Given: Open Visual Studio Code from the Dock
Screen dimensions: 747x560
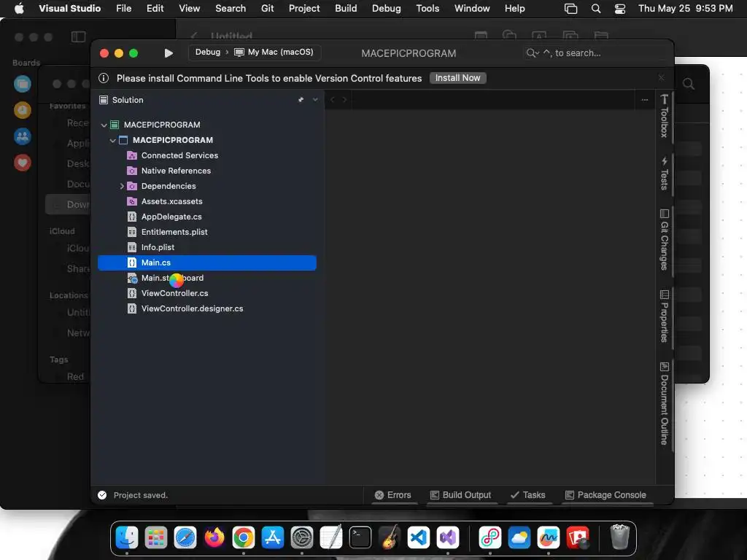Looking at the screenshot, I should point(419,538).
